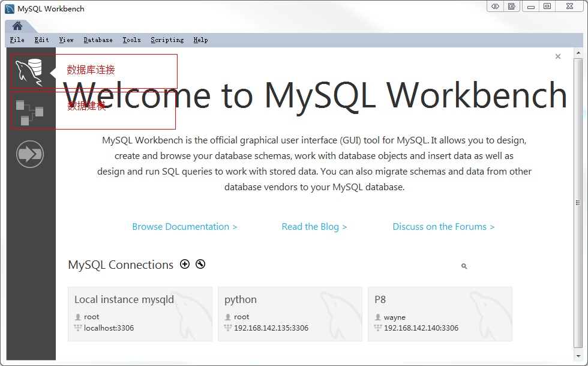This screenshot has width=588, height=366.
Task: Open the Help menu
Action: coord(200,40)
